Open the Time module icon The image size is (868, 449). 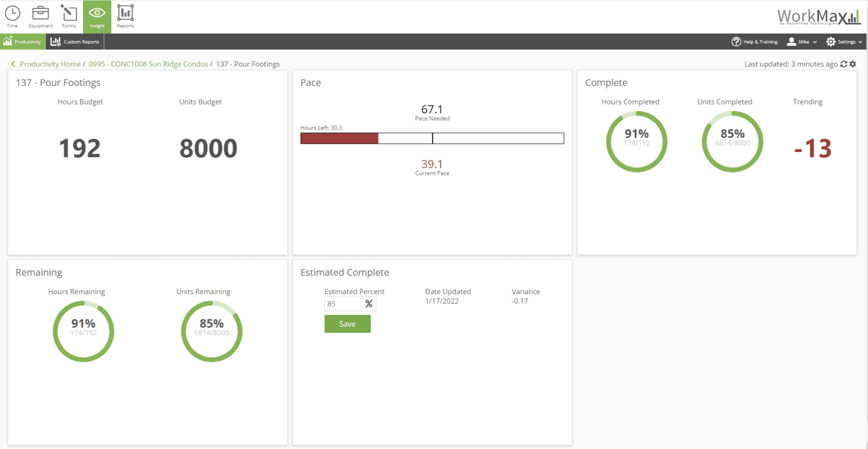pos(12,16)
